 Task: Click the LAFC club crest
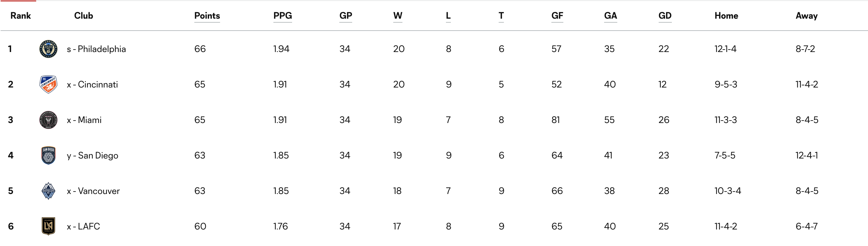click(x=48, y=226)
